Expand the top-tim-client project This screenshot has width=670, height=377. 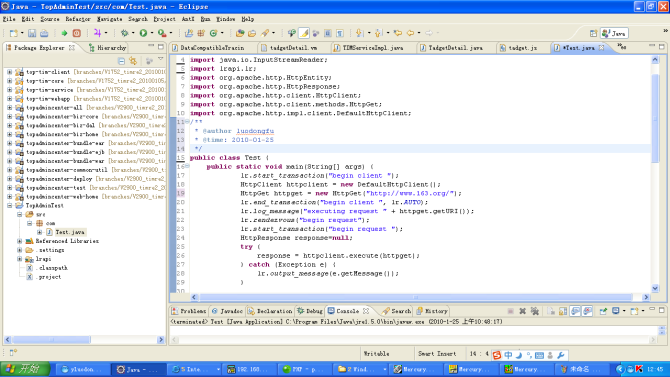(x=9, y=72)
